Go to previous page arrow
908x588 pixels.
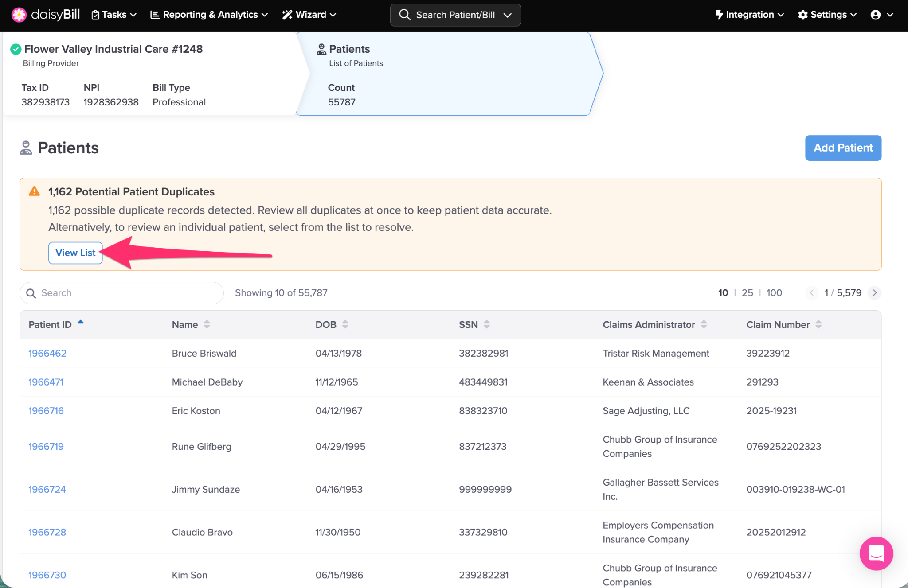(x=811, y=293)
